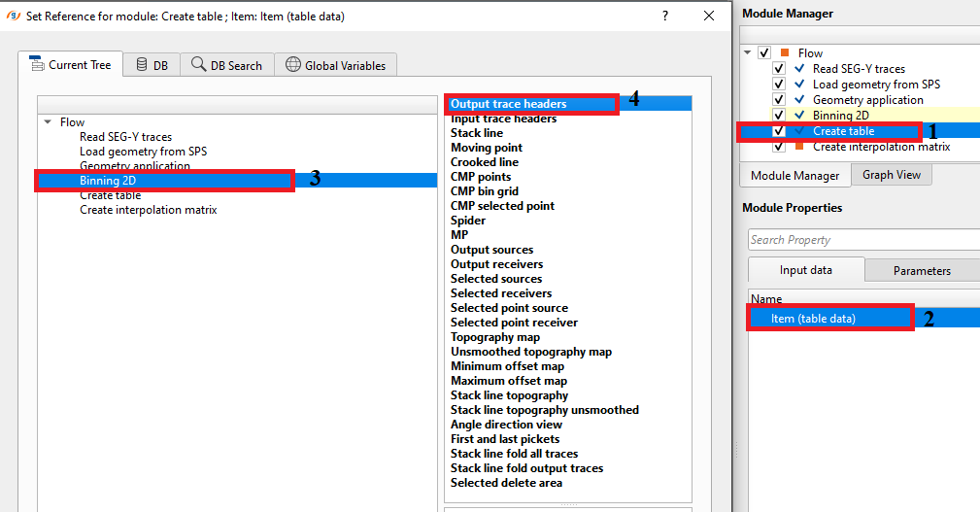Select Create table in dialog tree

click(x=110, y=195)
